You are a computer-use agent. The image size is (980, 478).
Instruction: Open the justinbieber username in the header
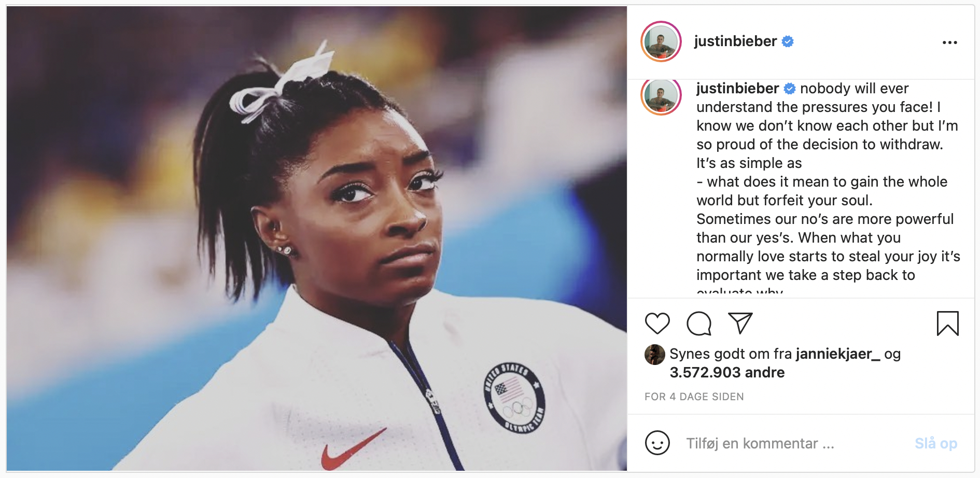(x=735, y=41)
